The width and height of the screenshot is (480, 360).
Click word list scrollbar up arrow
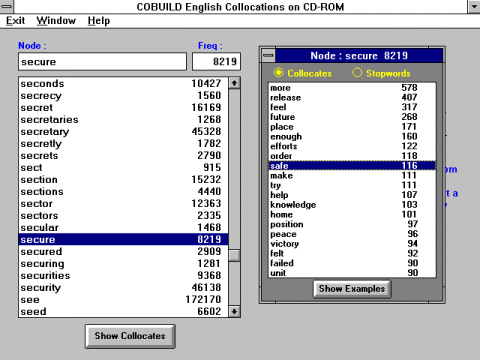click(x=234, y=83)
